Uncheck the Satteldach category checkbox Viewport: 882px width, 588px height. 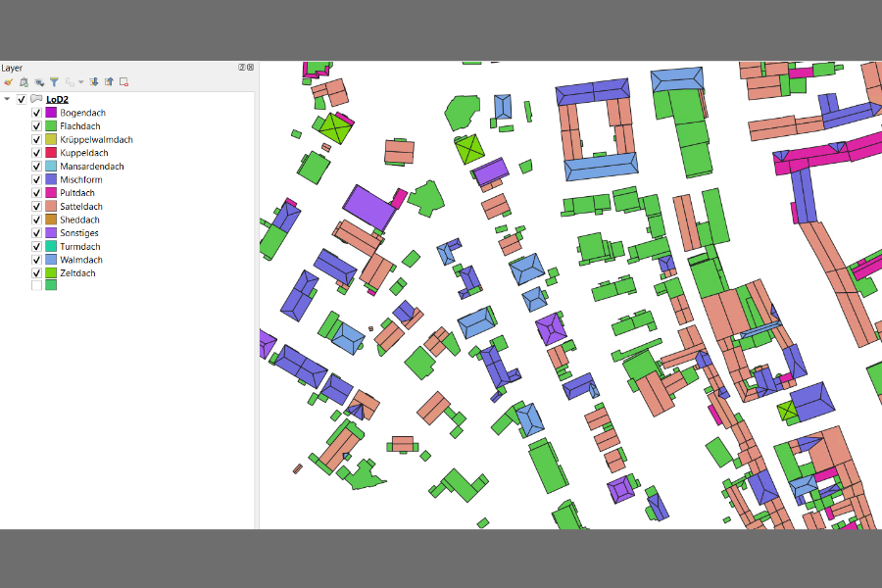click(x=36, y=207)
